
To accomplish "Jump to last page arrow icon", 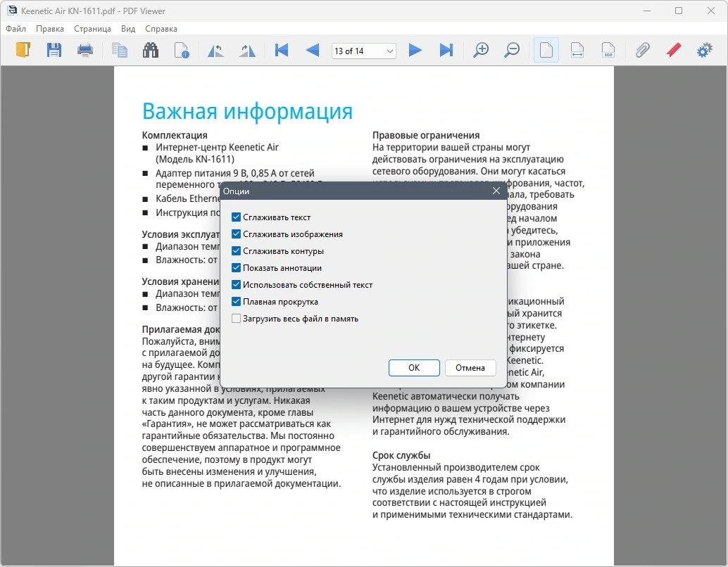I will click(446, 50).
